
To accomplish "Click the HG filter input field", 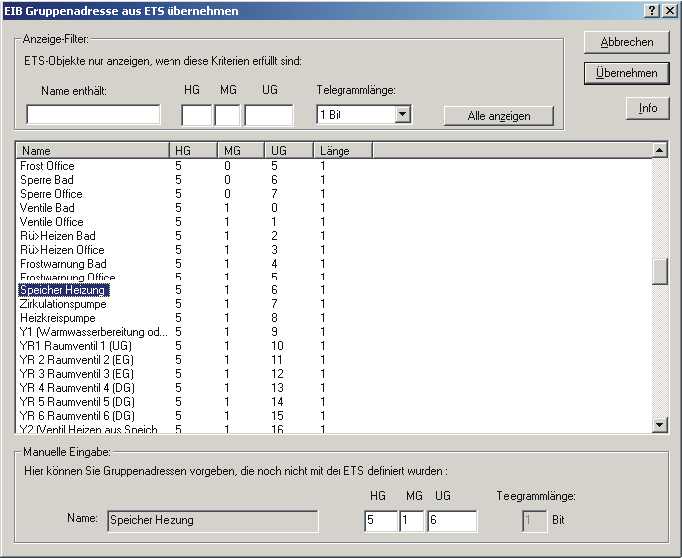I will 196,115.
